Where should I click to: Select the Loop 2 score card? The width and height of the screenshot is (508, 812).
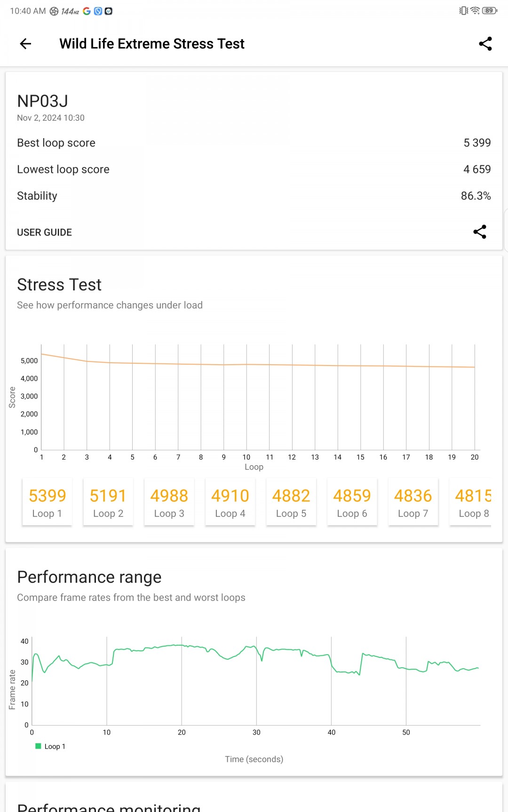tap(108, 502)
